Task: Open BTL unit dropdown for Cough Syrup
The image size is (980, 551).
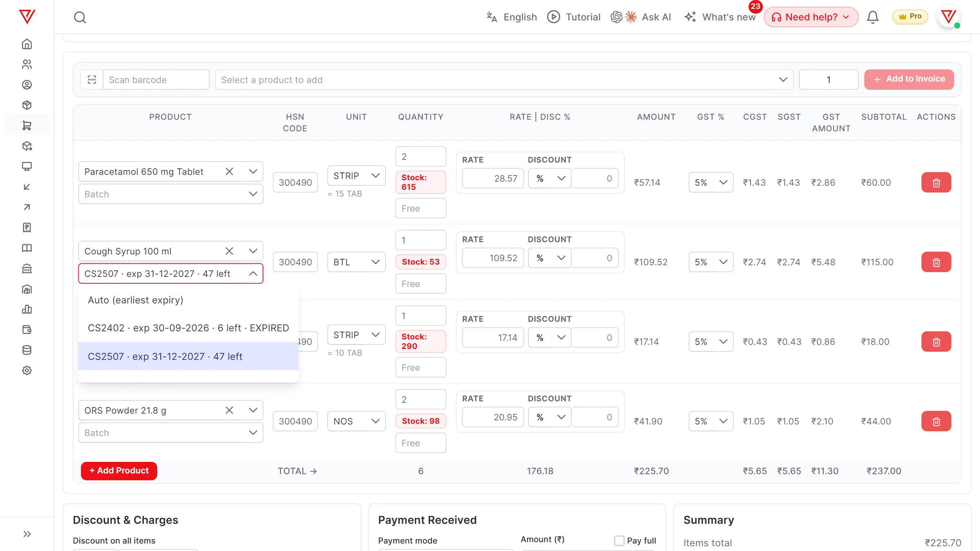Action: coord(356,262)
